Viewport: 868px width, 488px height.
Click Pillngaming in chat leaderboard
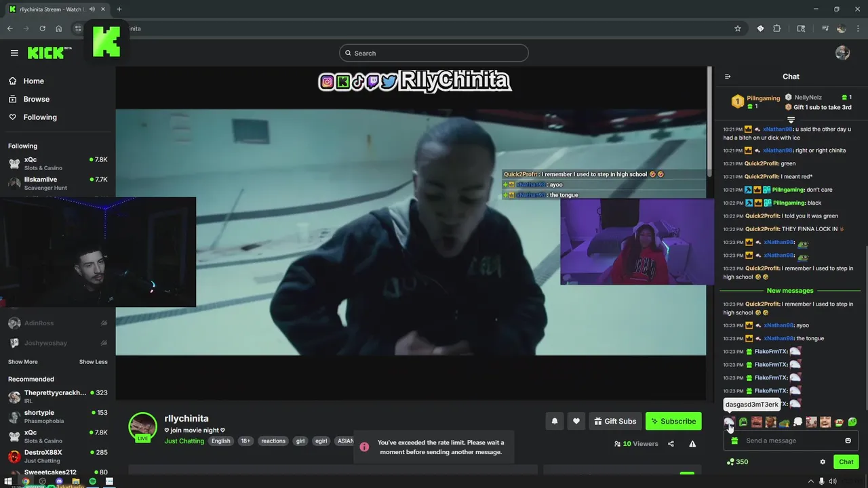click(763, 98)
